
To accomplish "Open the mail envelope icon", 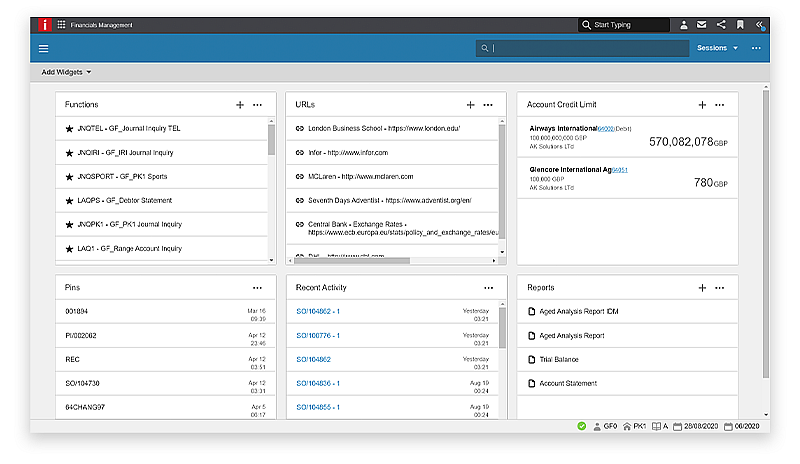I will [x=702, y=24].
